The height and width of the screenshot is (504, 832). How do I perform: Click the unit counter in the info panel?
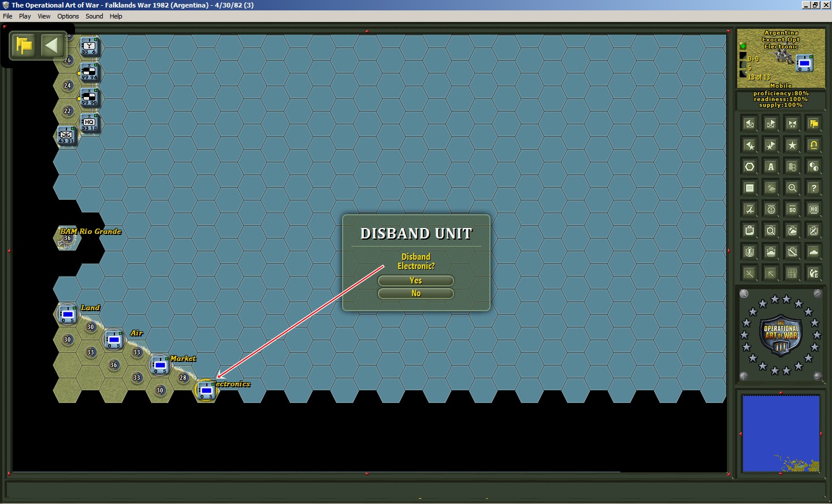coord(804,63)
